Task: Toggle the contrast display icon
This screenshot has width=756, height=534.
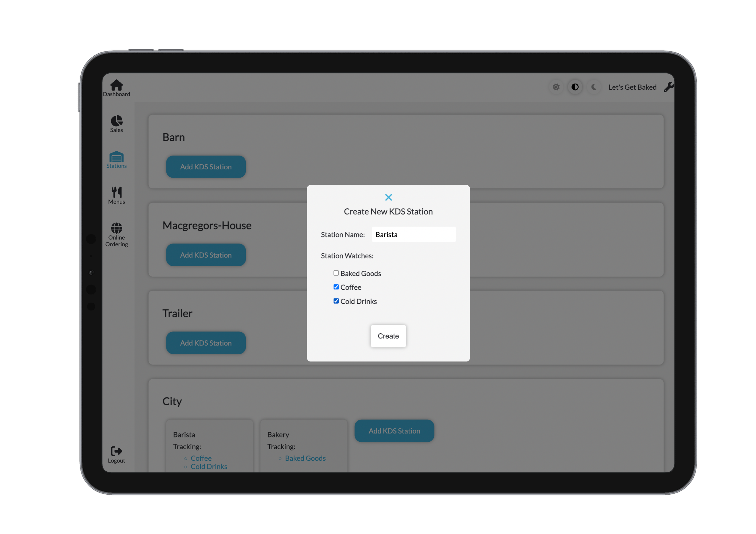Action: [x=575, y=87]
